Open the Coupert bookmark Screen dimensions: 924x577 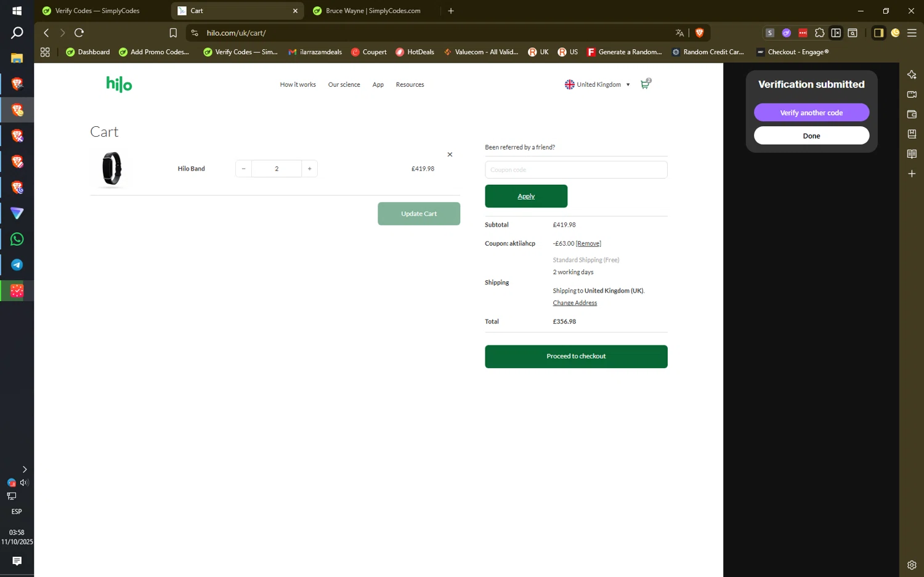click(368, 52)
